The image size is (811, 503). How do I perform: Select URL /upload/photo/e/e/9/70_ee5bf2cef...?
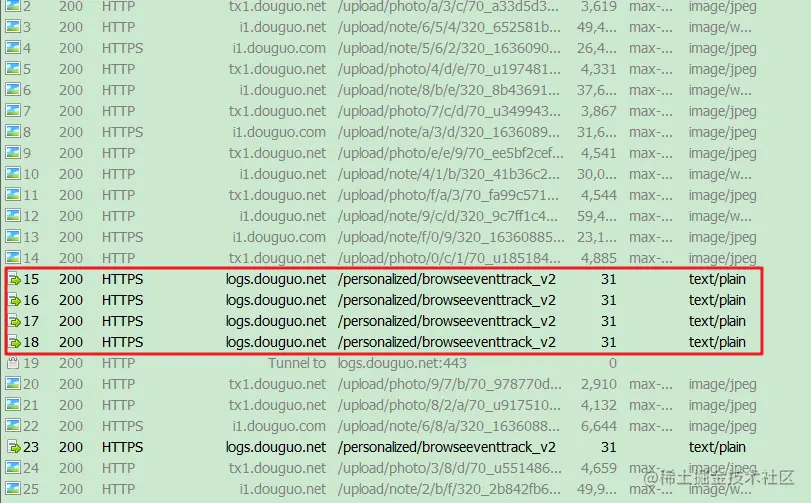coord(450,153)
